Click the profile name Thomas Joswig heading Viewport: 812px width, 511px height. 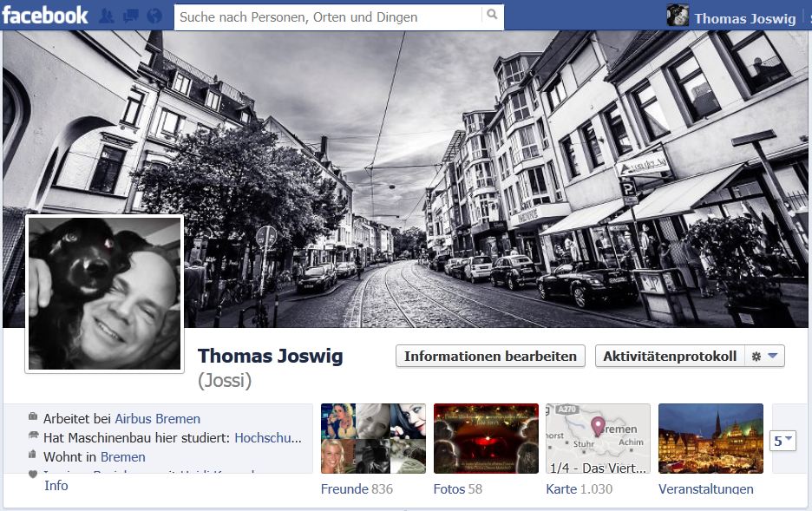[271, 357]
